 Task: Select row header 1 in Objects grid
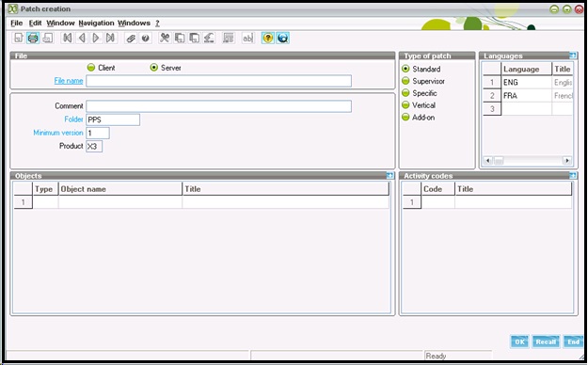tap(23, 202)
